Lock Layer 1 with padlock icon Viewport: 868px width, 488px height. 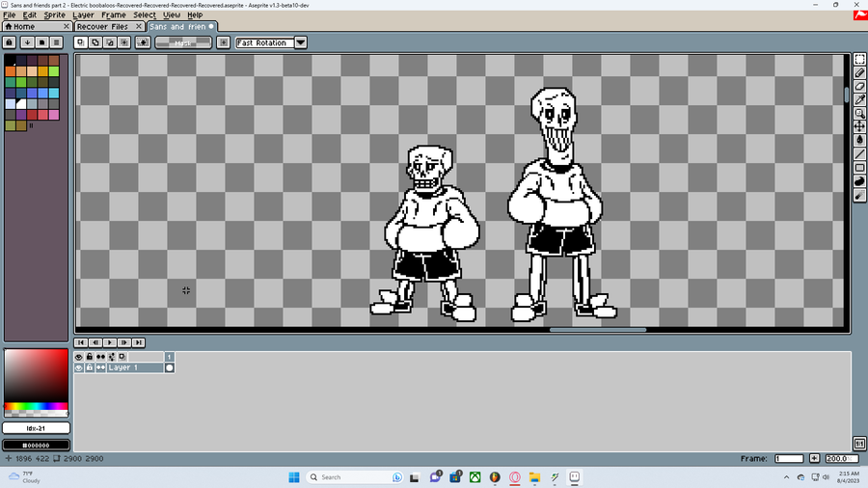coord(89,367)
